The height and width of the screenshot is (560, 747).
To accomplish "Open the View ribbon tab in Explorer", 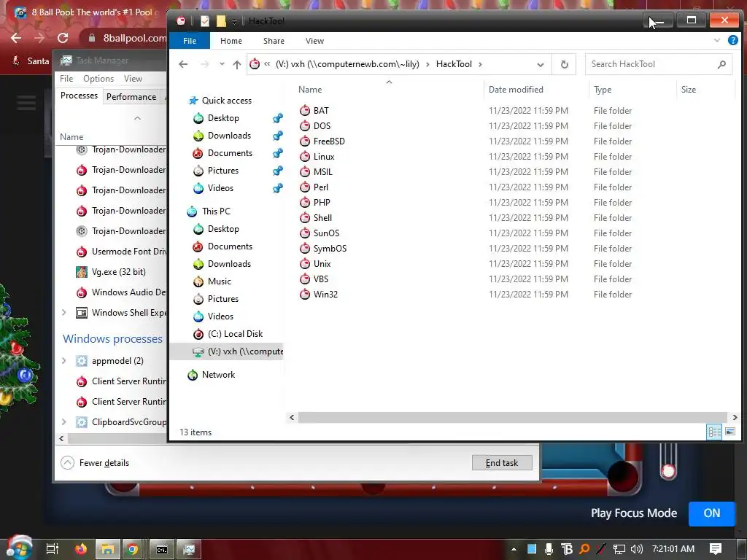I will click(x=314, y=41).
